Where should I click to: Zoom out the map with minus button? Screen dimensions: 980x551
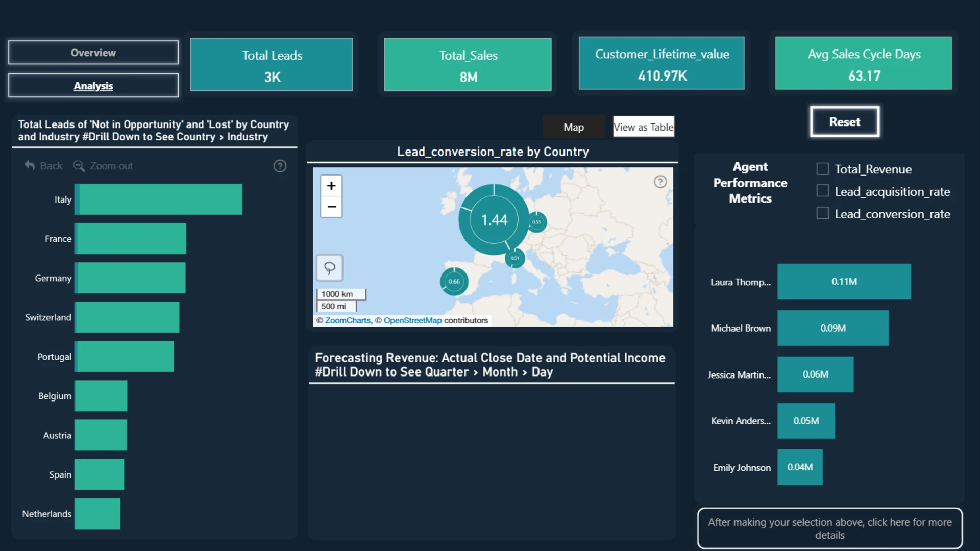[331, 207]
